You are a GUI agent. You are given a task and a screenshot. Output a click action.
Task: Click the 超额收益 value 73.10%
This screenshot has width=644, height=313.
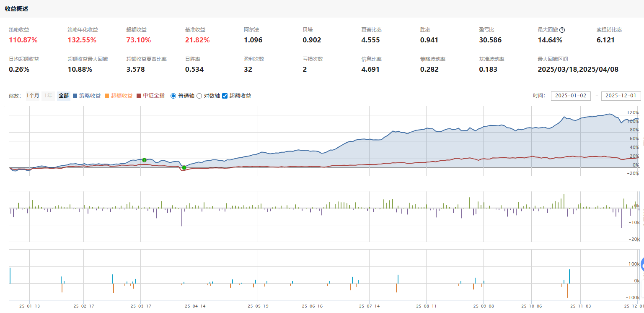click(139, 40)
